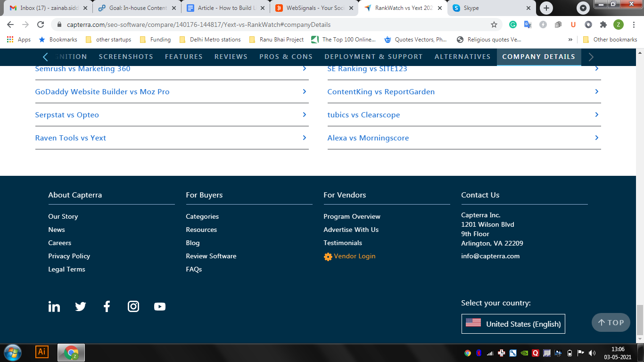Open a new browser tab

(x=546, y=8)
